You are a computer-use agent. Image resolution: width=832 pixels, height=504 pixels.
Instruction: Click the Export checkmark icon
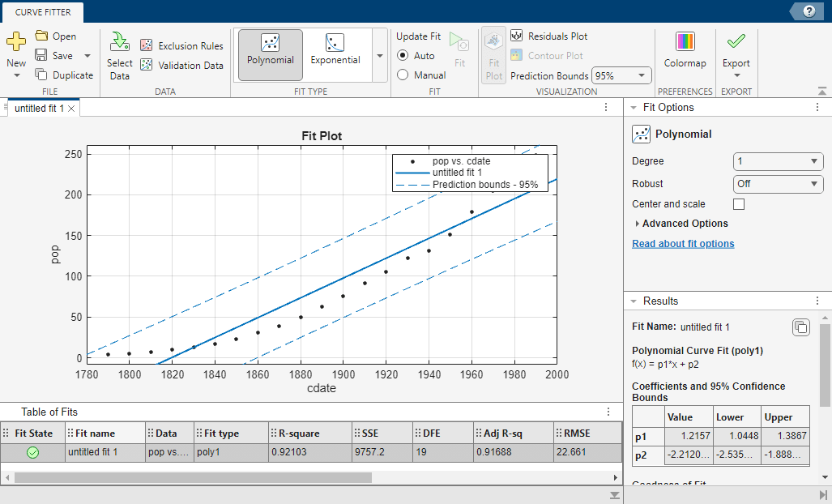(x=736, y=42)
